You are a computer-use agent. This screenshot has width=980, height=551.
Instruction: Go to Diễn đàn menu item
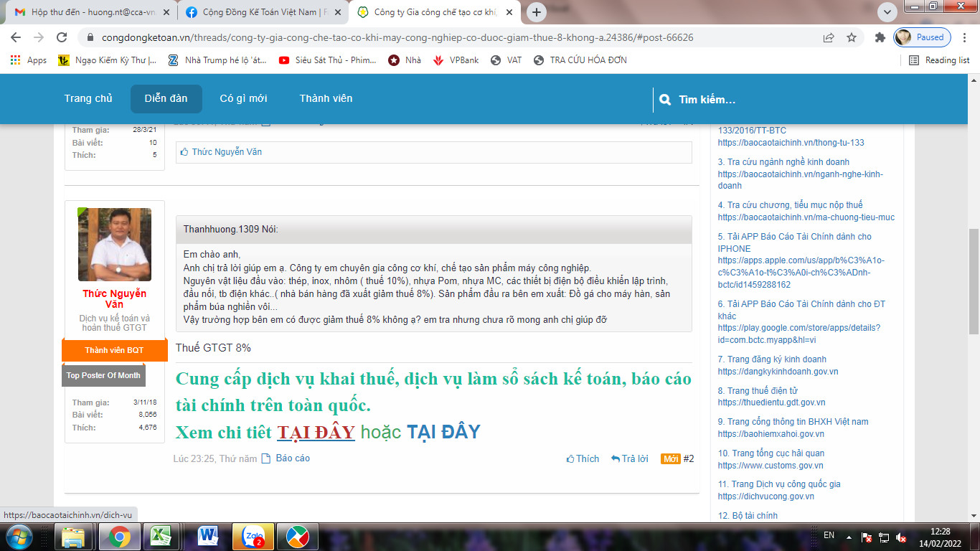point(166,99)
